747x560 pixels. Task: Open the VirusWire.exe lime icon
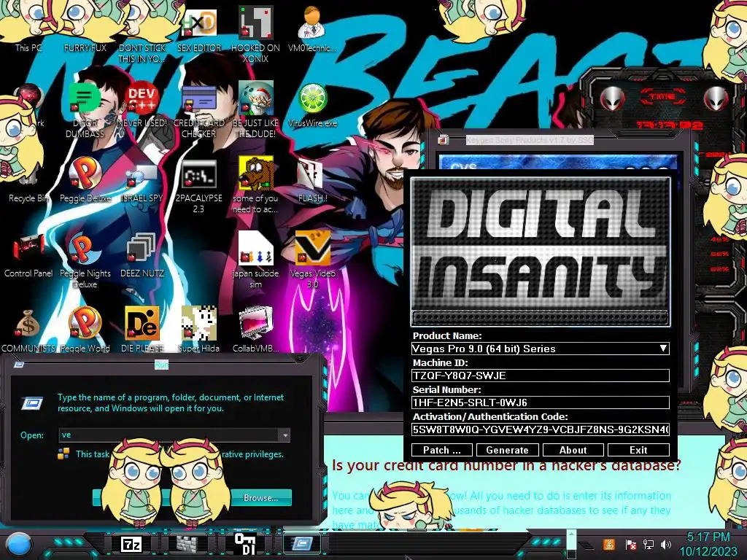pyautogui.click(x=312, y=105)
